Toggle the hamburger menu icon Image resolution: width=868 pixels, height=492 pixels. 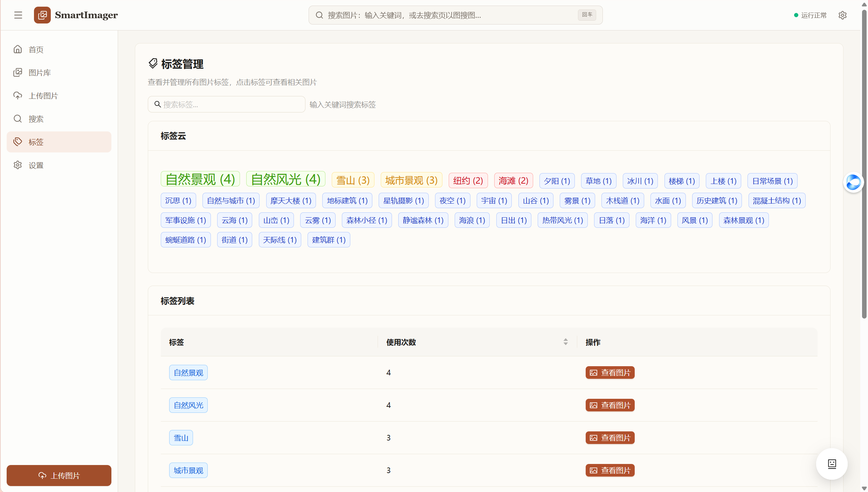coord(18,15)
